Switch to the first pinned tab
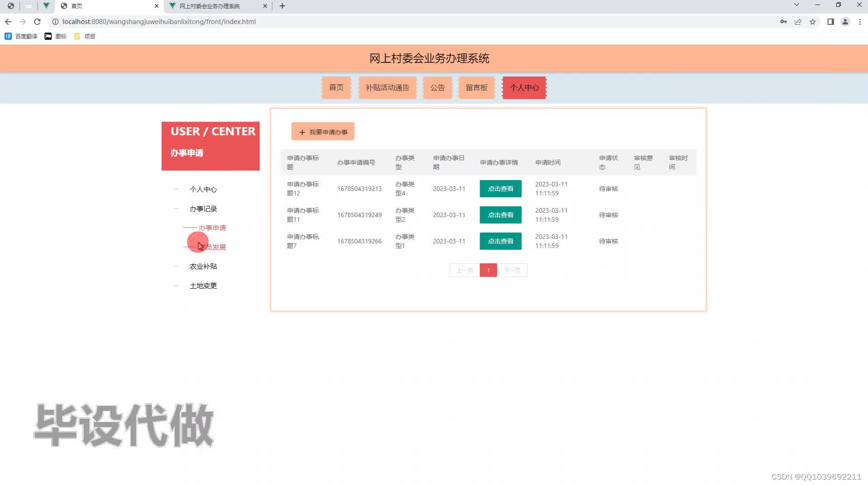Screen dimensions: 868x485 11,6
